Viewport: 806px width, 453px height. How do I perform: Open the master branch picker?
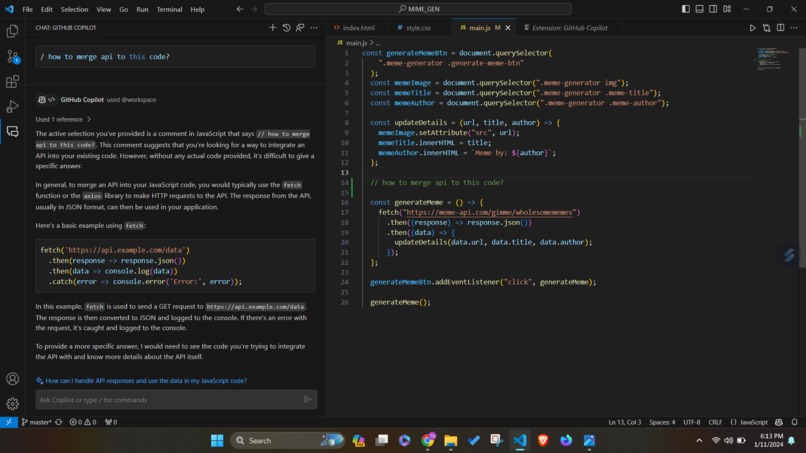(x=36, y=422)
